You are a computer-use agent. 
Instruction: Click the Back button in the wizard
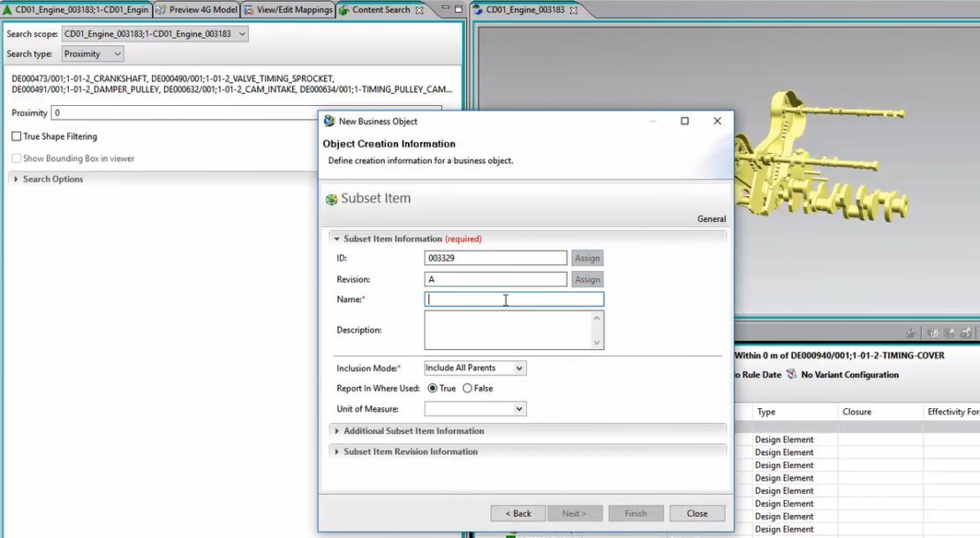(517, 513)
